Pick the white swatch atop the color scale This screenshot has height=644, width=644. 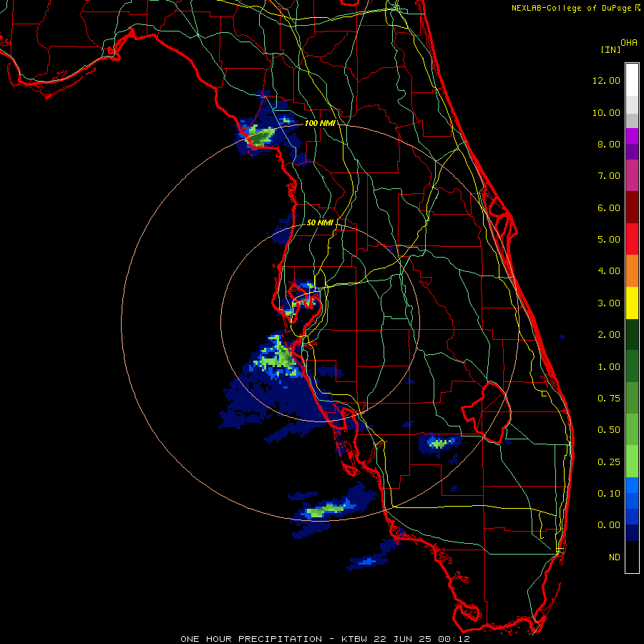632,80
